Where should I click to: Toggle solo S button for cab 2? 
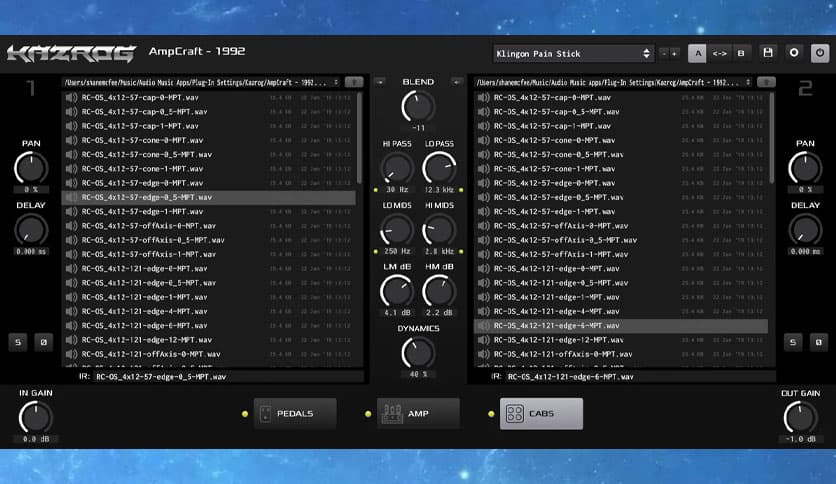(x=793, y=342)
